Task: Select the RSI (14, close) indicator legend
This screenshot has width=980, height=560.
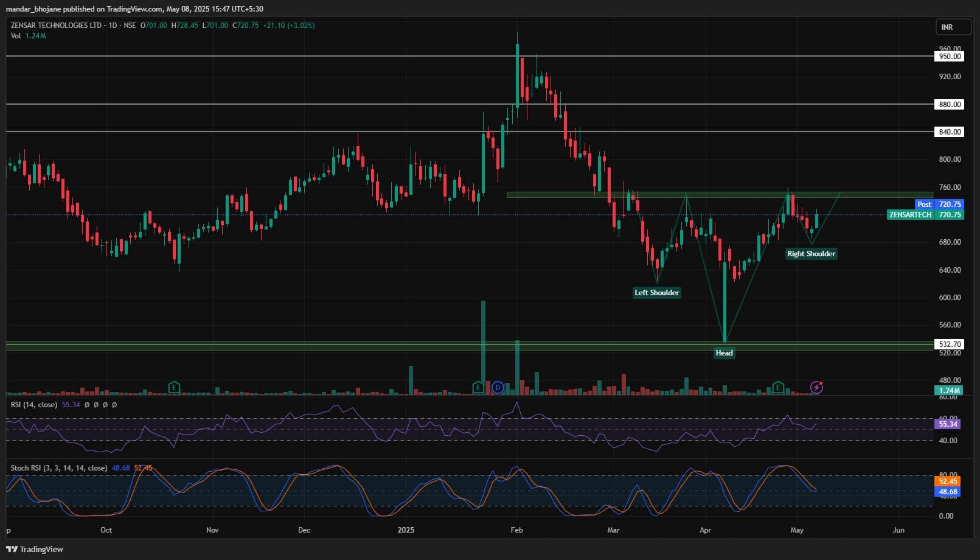Action: click(x=34, y=405)
